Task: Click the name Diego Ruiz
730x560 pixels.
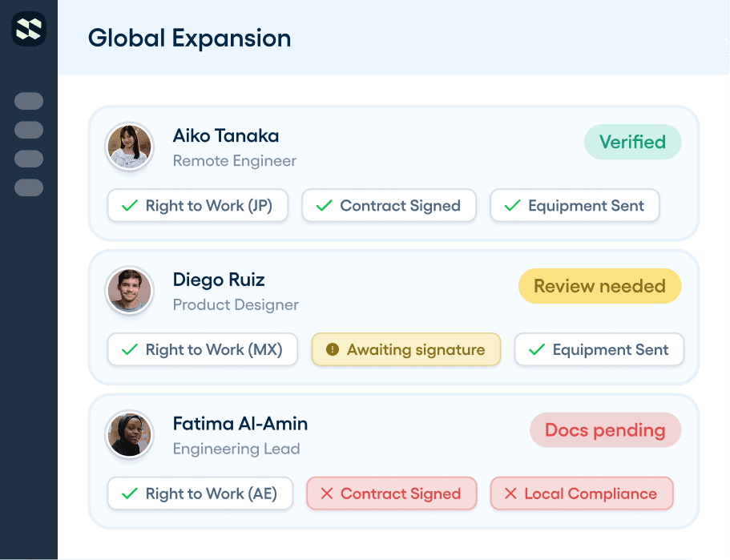Action: [x=219, y=280]
